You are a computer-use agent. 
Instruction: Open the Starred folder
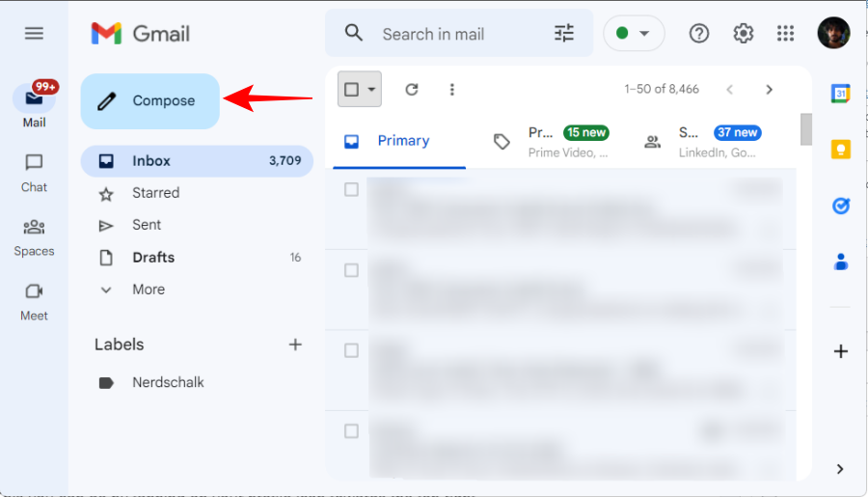point(197,193)
